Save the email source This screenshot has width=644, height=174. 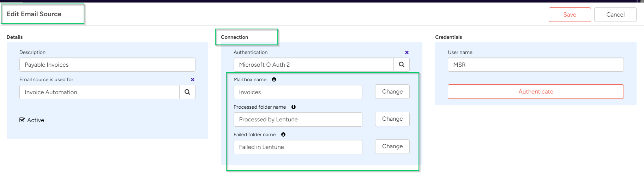[570, 14]
